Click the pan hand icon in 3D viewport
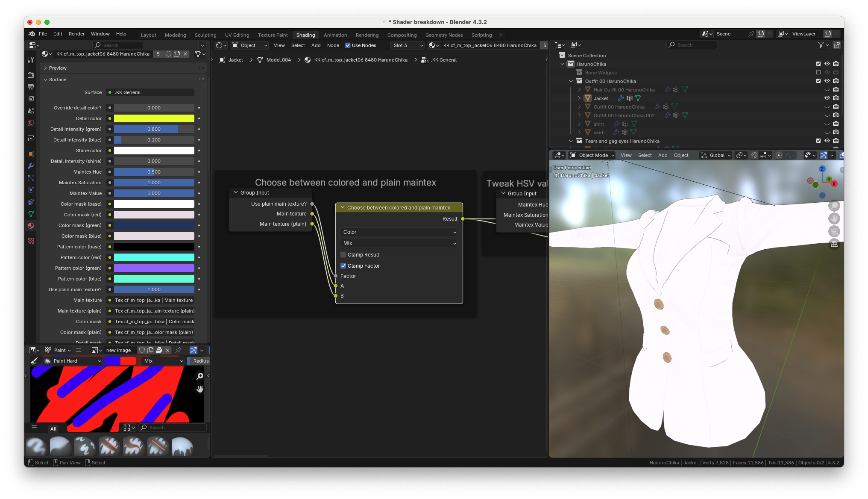 click(834, 218)
